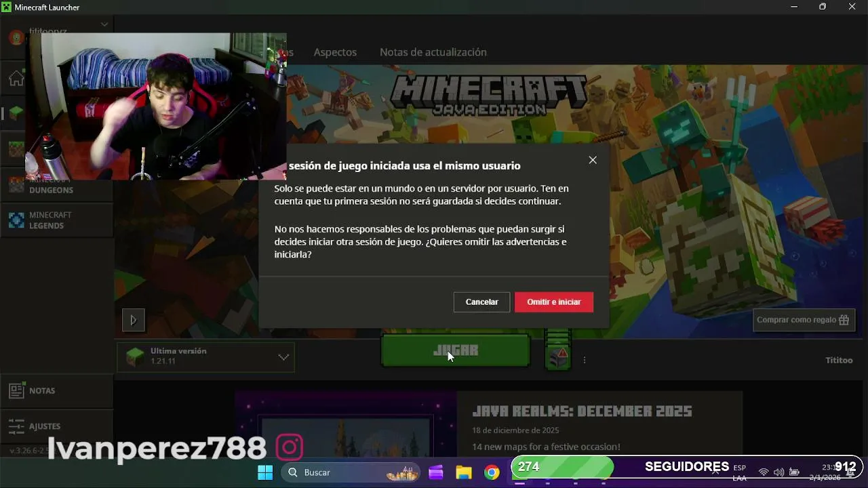The width and height of the screenshot is (868, 488).
Task: Click the dialog title about sesión de juego iniciada
Action: tap(404, 165)
